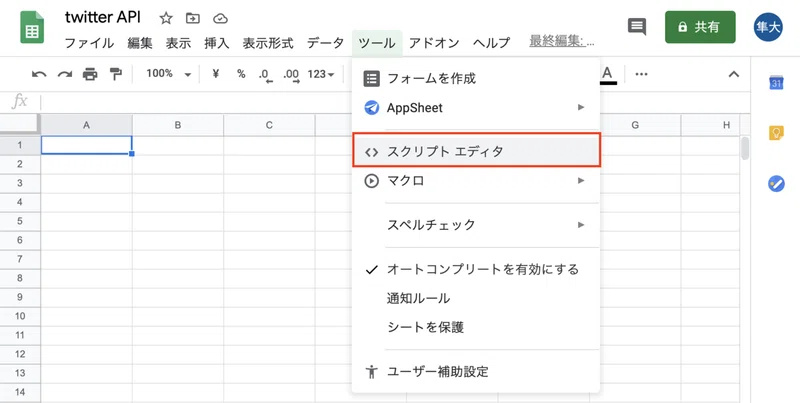Print the spreadsheet
The width and height of the screenshot is (800, 403).
click(90, 74)
